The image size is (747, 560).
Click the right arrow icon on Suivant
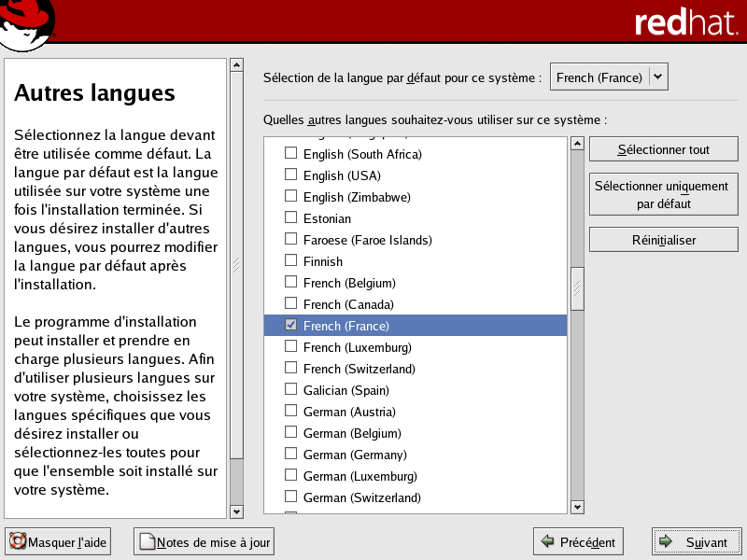(666, 542)
